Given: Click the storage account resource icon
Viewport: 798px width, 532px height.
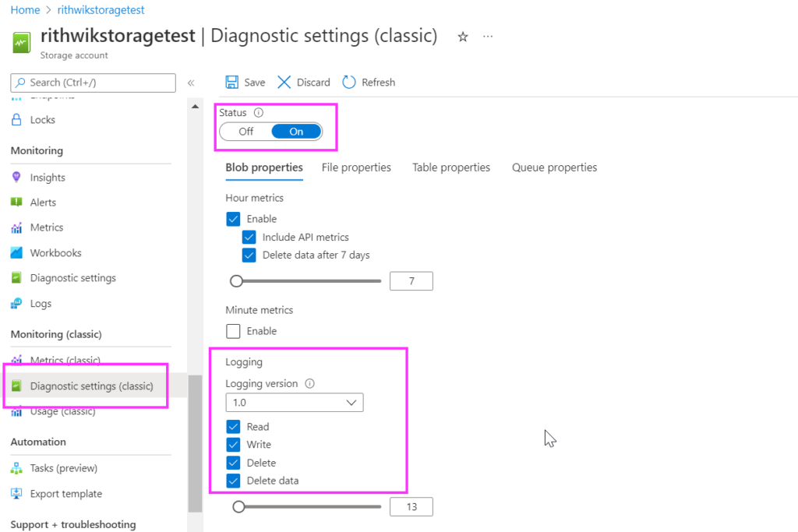Looking at the screenshot, I should coord(21,43).
